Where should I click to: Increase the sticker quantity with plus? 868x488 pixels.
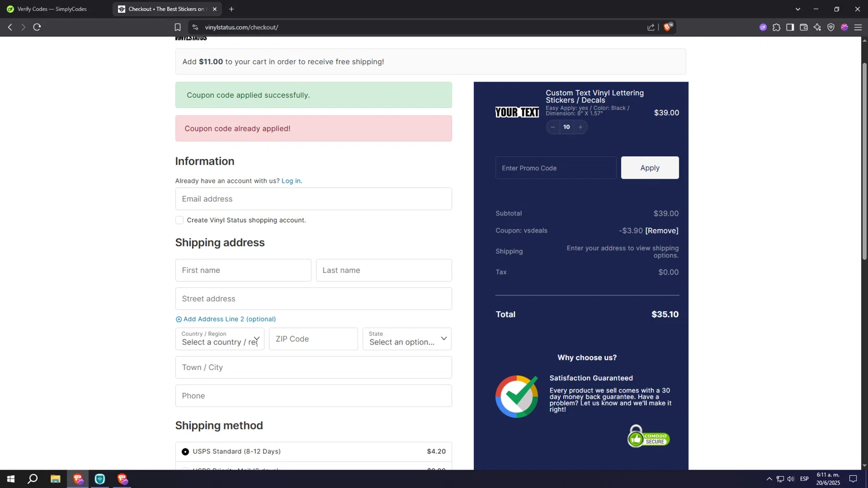(580, 127)
